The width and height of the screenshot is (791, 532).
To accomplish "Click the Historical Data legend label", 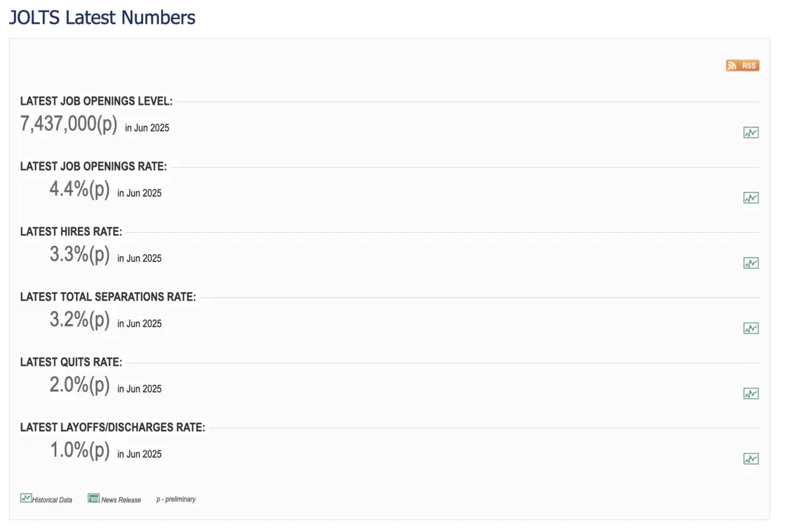I will 53,500.
